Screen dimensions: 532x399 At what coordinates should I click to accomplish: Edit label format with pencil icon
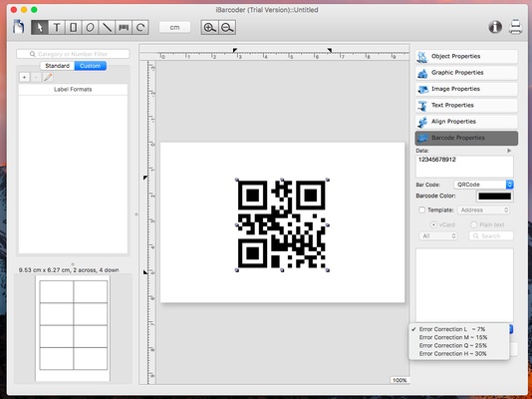click(x=48, y=78)
